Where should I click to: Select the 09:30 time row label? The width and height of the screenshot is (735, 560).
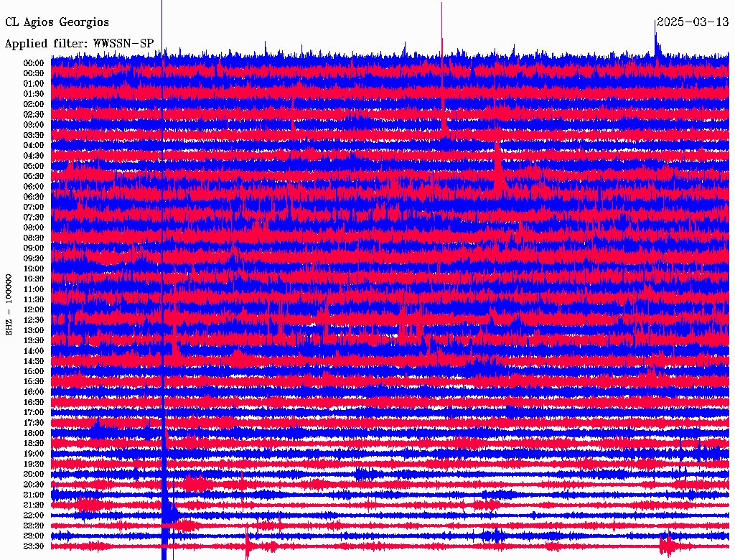pyautogui.click(x=34, y=258)
